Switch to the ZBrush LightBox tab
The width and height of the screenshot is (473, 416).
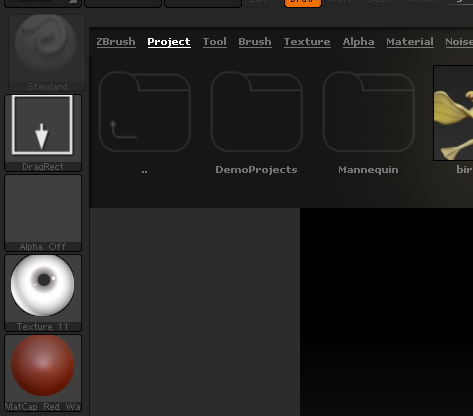(x=116, y=42)
